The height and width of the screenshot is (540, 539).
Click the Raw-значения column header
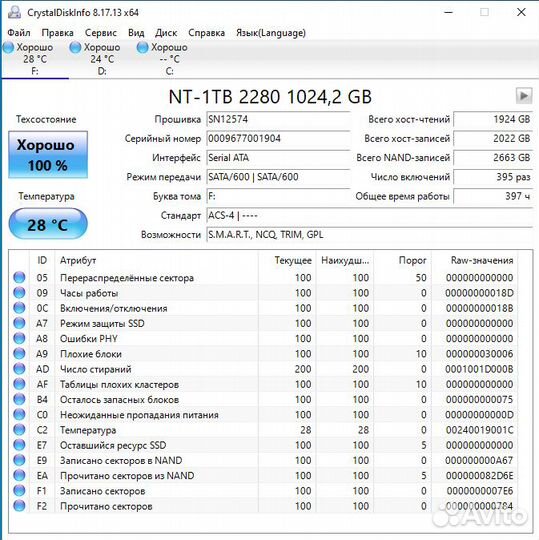475,260
